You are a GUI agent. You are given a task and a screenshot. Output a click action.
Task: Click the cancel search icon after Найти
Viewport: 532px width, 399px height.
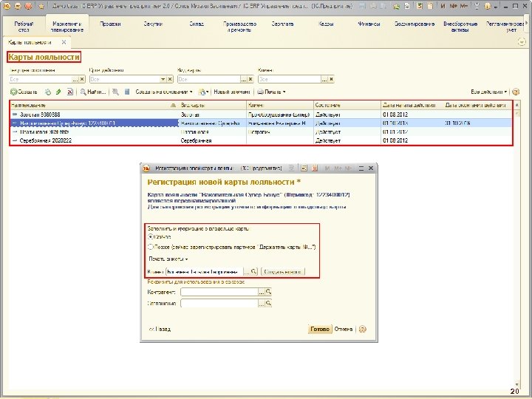[x=116, y=92]
